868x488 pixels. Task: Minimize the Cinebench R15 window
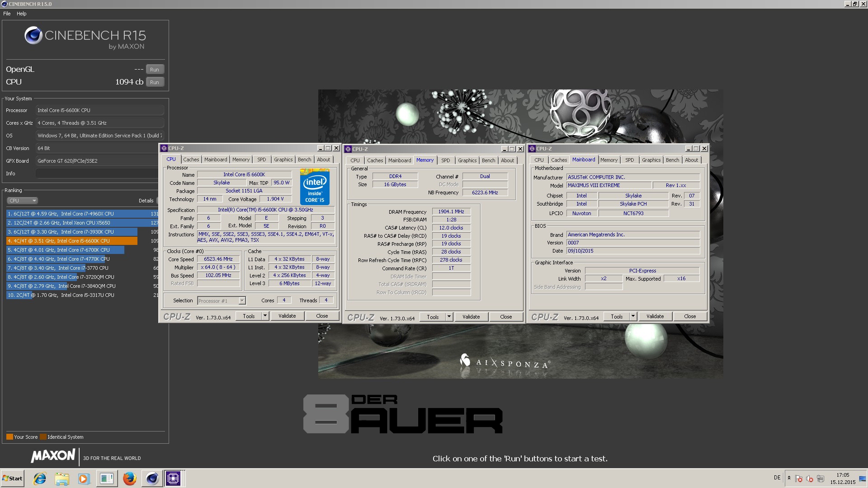pos(847,4)
